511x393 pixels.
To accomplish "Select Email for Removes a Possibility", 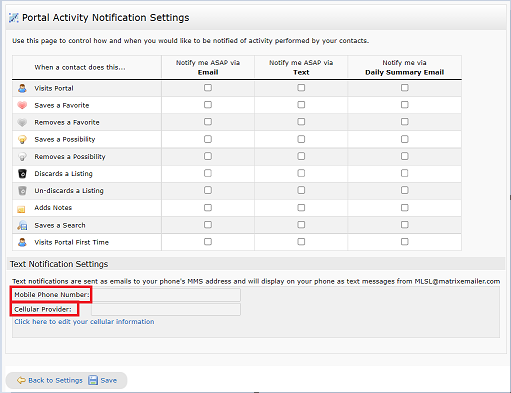I will pos(208,156).
